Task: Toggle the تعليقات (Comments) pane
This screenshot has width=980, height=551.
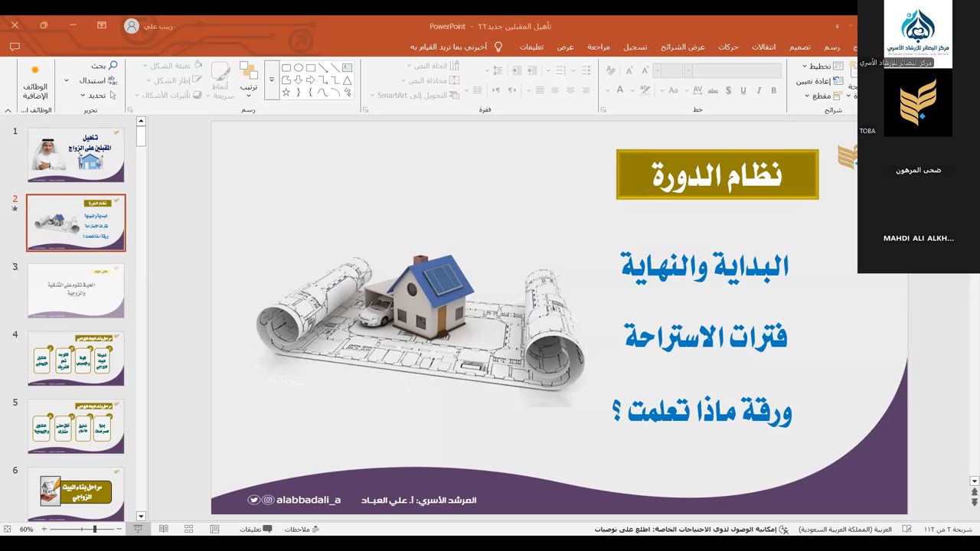Action: tap(256, 529)
